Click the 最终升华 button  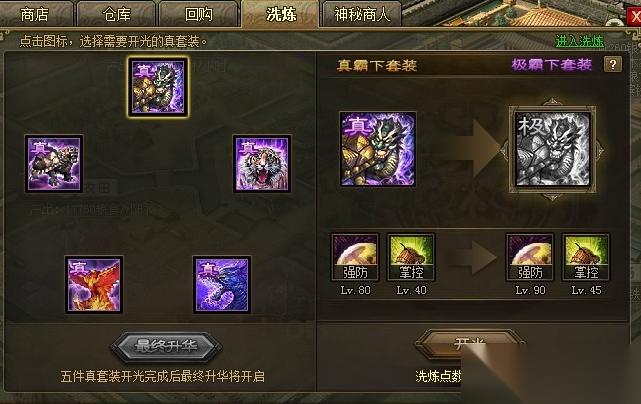[166, 346]
